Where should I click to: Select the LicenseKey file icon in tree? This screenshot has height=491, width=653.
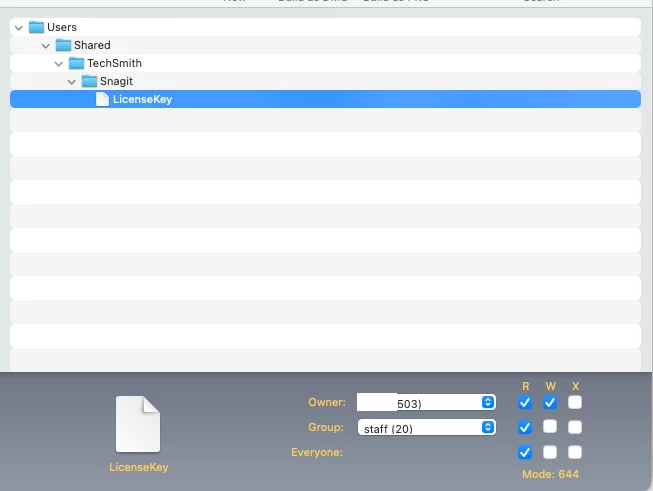[102, 99]
